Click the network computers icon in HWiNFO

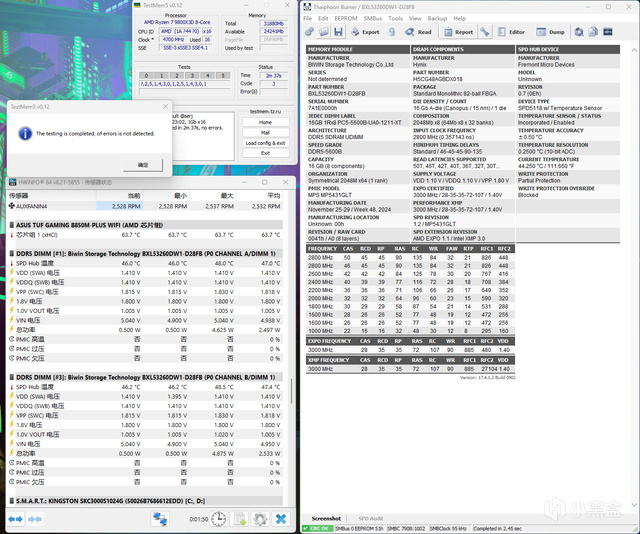click(161, 519)
